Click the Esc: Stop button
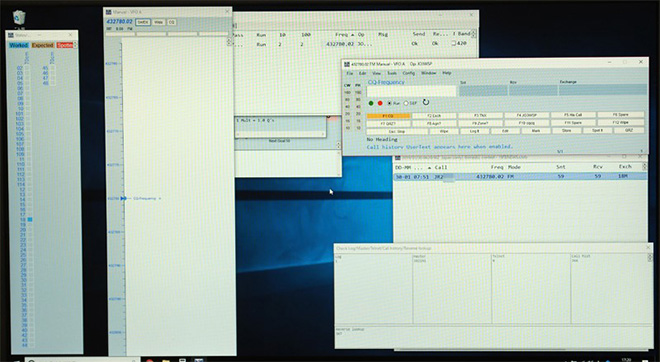 (x=397, y=131)
